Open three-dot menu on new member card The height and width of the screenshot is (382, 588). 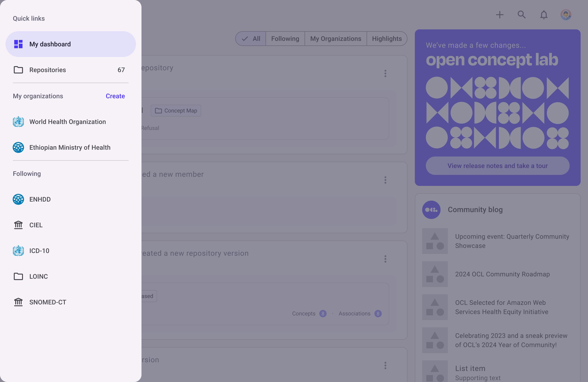(x=385, y=180)
